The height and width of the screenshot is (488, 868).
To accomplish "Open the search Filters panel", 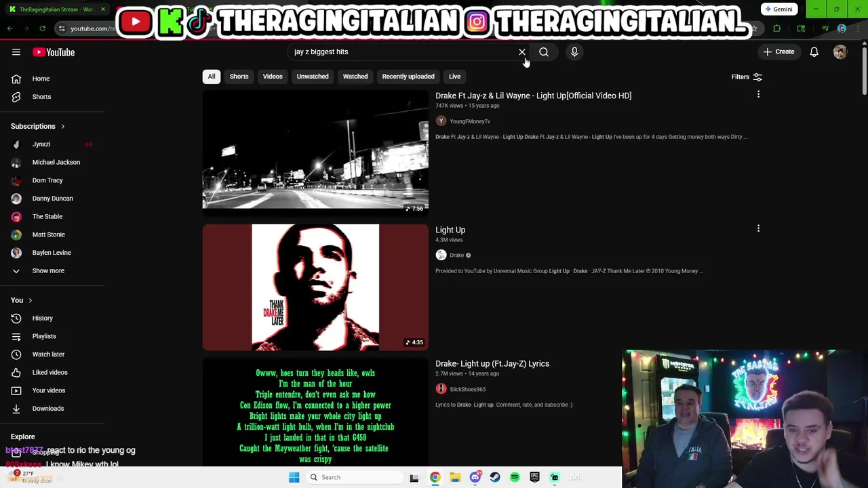I will tap(747, 77).
